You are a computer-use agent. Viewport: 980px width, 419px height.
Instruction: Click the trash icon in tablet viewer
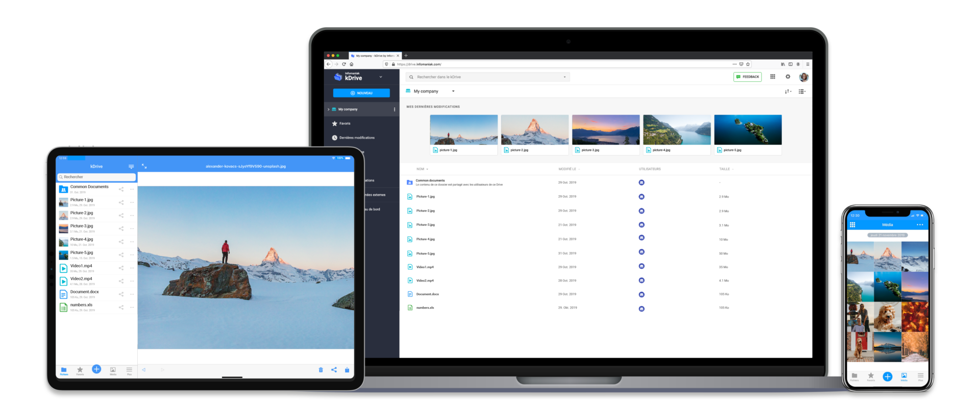click(321, 370)
